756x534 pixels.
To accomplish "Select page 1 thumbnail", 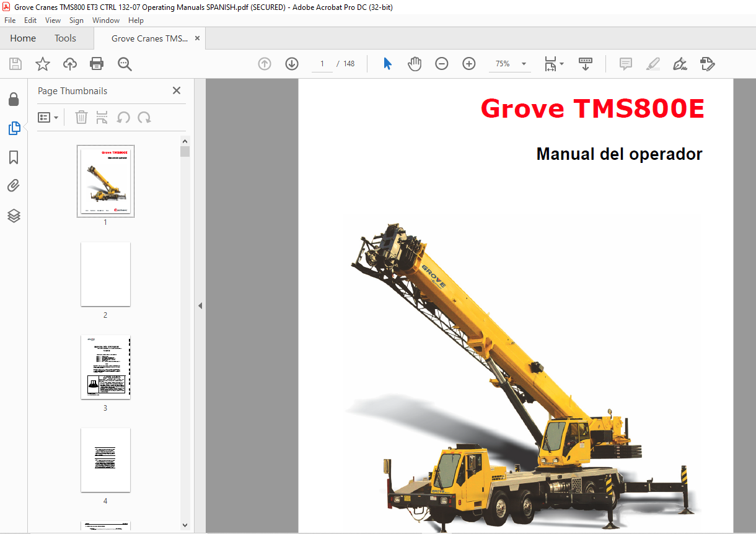I will tap(105, 181).
